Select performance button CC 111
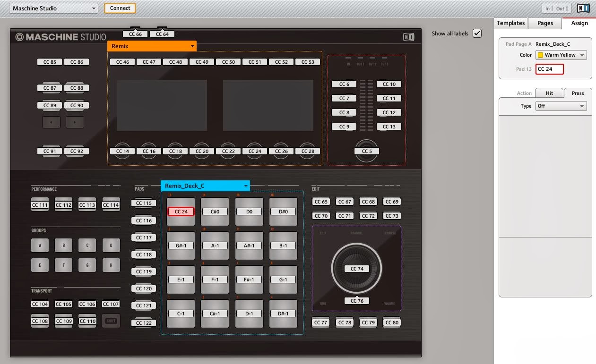Screen dimensions: 596x364 point(40,205)
